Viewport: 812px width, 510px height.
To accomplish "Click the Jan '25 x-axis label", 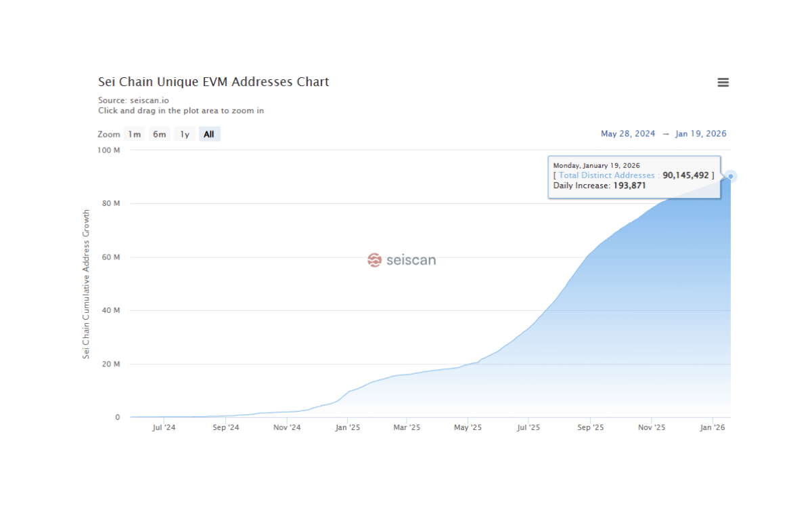I will pos(348,427).
